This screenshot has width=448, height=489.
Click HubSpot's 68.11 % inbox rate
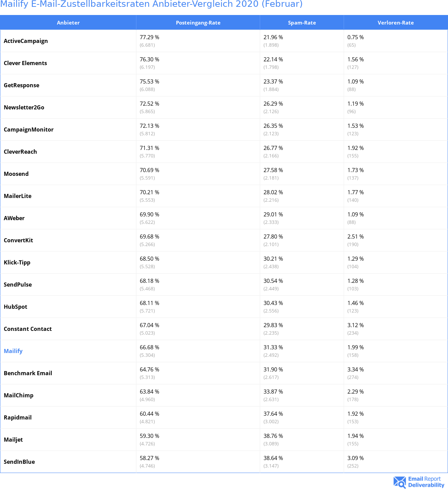(149, 303)
